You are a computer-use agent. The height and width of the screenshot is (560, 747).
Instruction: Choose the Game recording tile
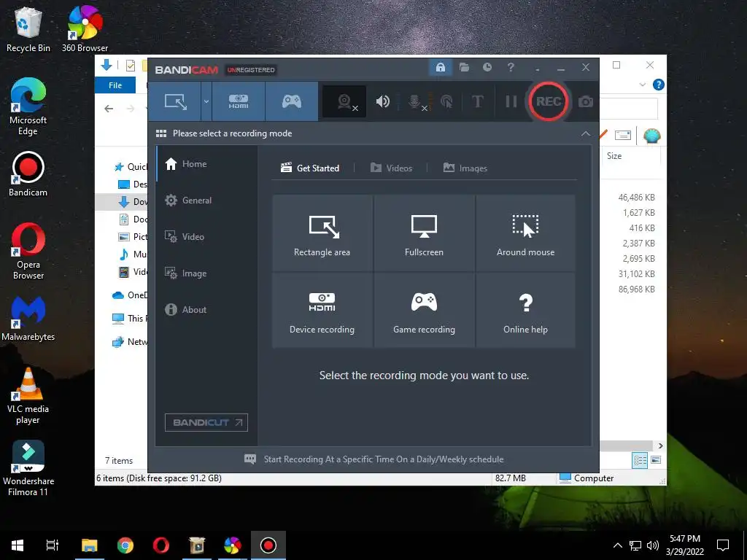click(424, 310)
